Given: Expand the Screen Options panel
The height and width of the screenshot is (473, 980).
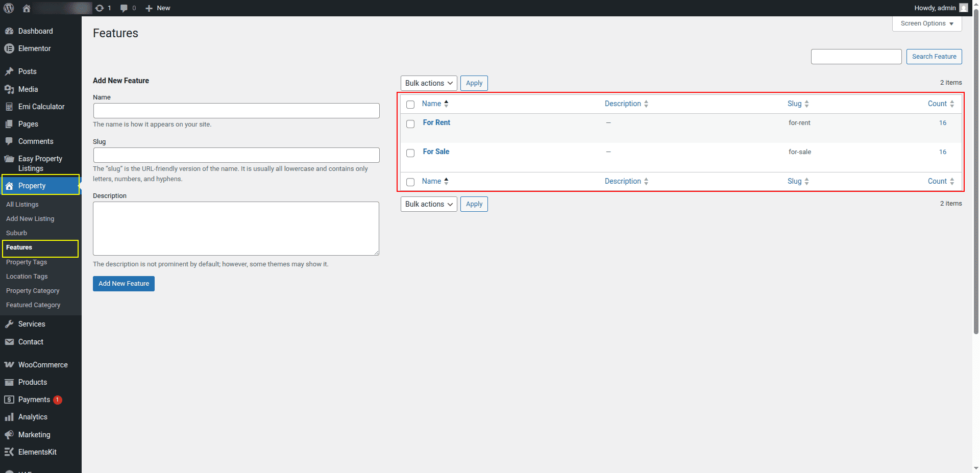Looking at the screenshot, I should click(926, 23).
